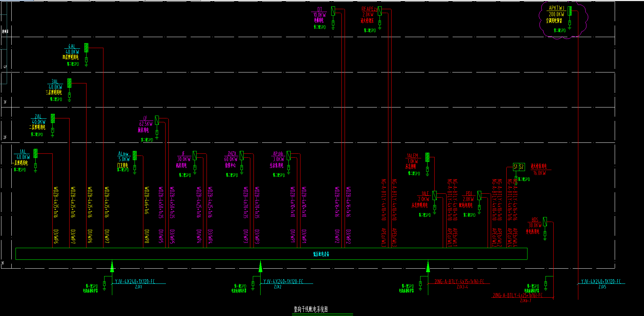This screenshot has width=644, height=316.
Task: Select the green incoming arrow above ZJX3-4
Action: [428, 266]
